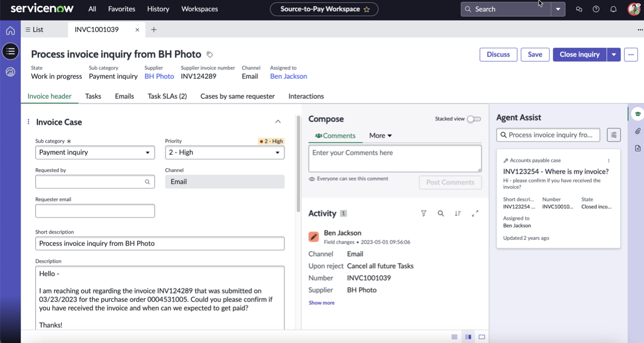Open the Ben Jackson assignee link
Image resolution: width=644 pixels, height=343 pixels.
tap(288, 76)
